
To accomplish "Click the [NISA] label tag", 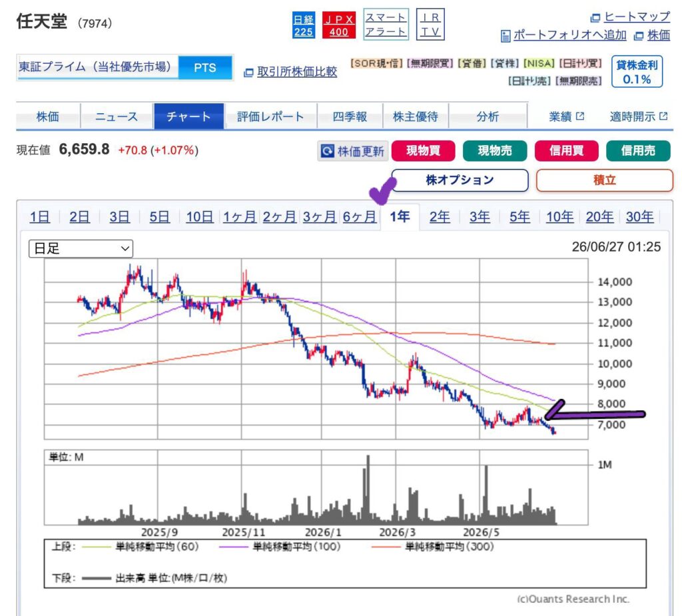I will click(x=539, y=63).
